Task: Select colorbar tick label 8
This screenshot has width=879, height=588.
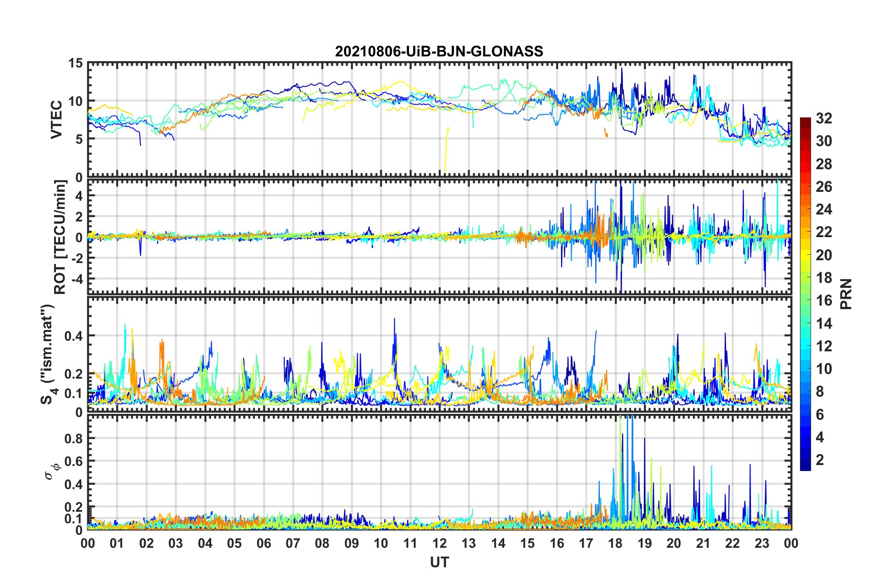Action: pyautogui.click(x=820, y=392)
